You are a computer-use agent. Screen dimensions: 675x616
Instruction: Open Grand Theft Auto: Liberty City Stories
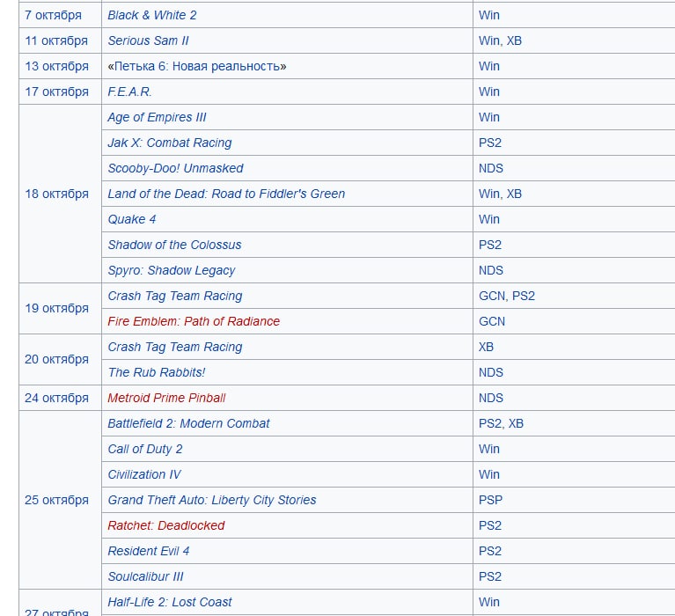pyautogui.click(x=212, y=500)
